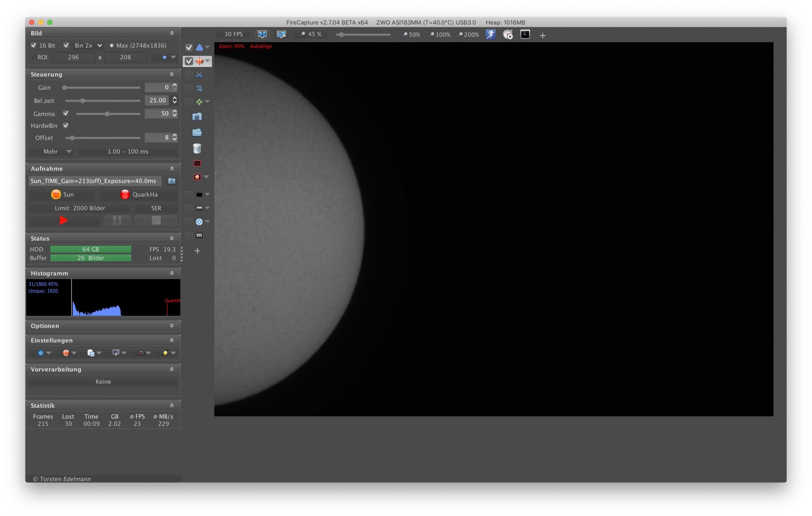Click the red reticle grid icon
812x516 pixels.
197,163
